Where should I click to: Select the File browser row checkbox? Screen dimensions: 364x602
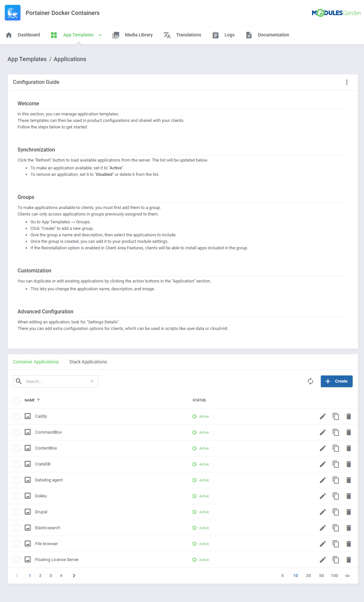point(16,544)
